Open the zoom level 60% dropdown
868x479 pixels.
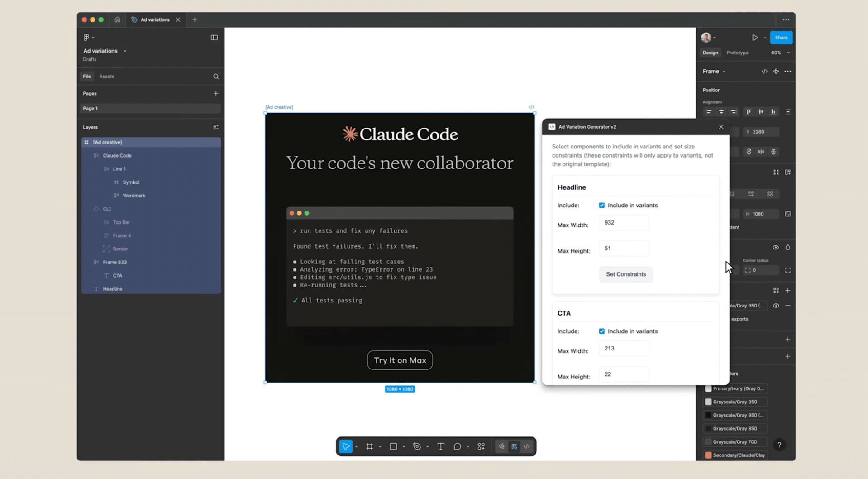tap(788, 53)
